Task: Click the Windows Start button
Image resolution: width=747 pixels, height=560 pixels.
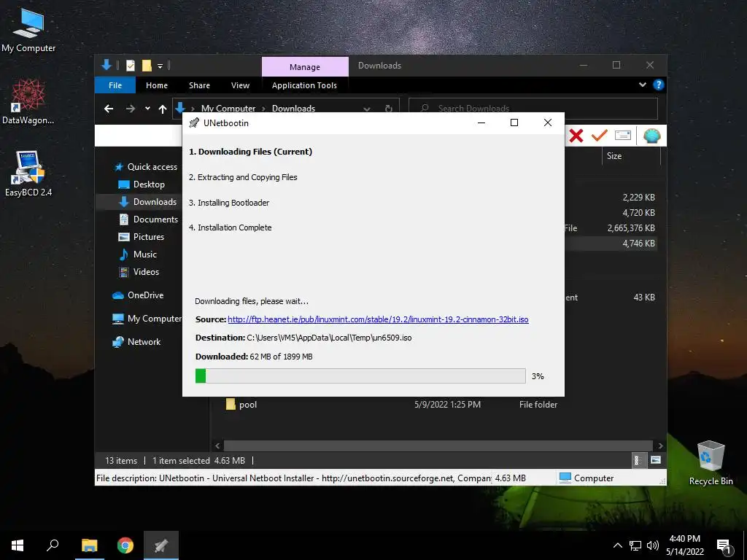Action: click(x=18, y=545)
